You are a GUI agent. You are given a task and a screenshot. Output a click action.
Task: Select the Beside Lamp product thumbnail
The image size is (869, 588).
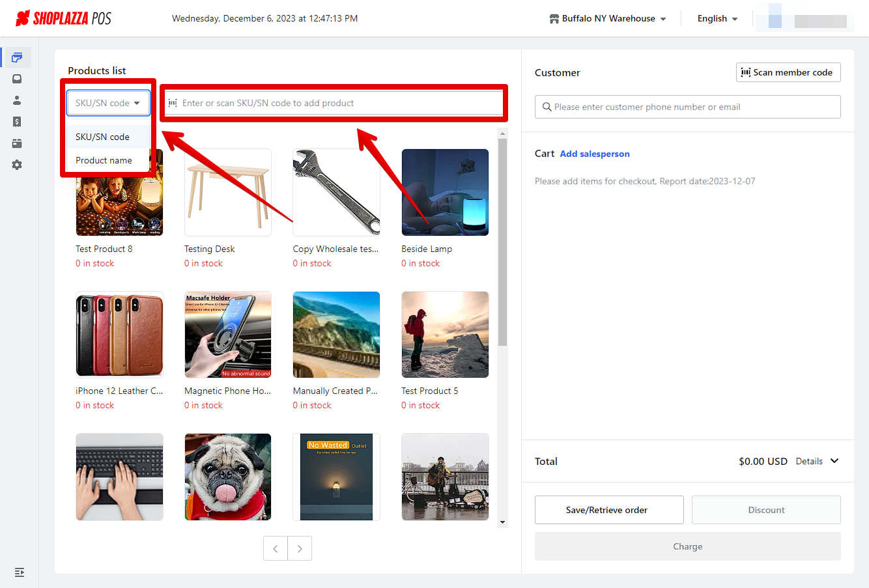(445, 192)
